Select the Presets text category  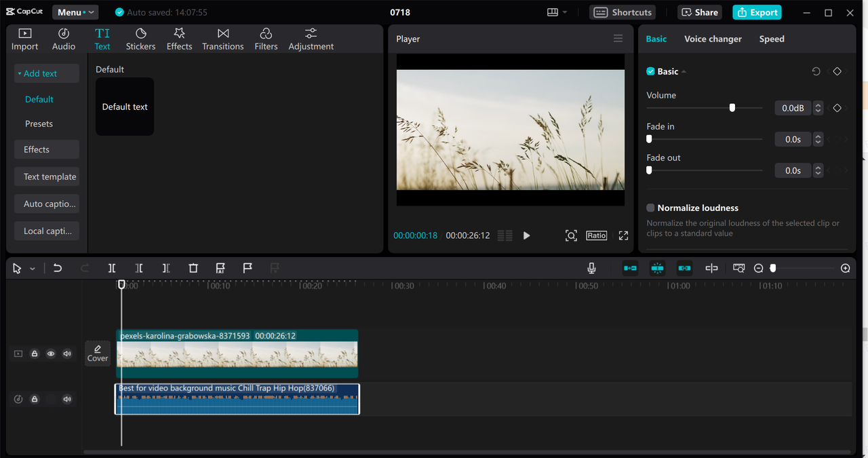tap(39, 123)
